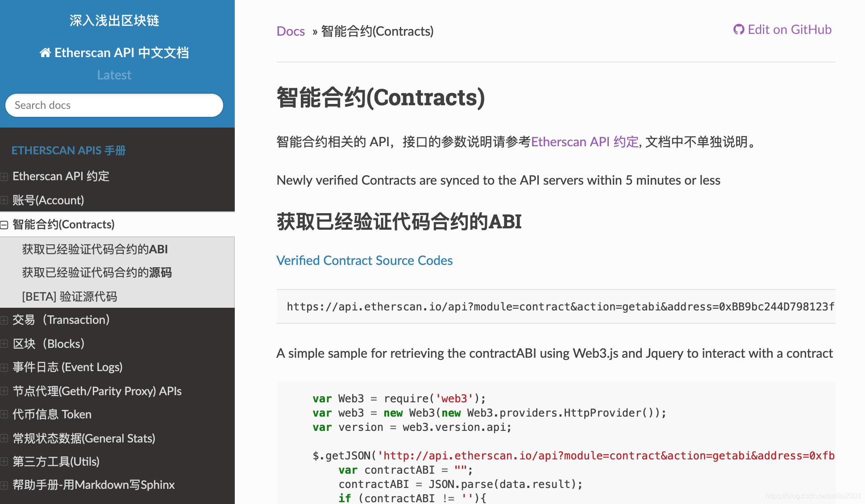The height and width of the screenshot is (504, 865).
Task: Click the expand icon next to 交易（Transaction）
Action: (4, 320)
